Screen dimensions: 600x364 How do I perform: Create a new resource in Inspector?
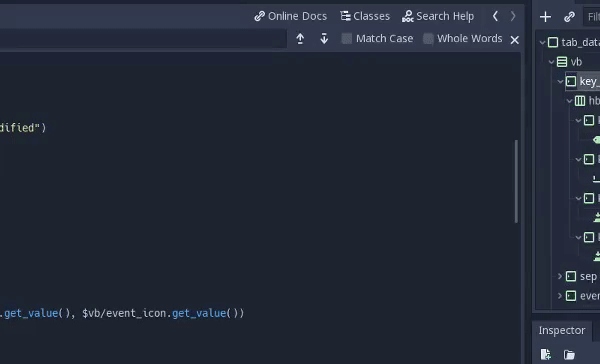point(546,354)
